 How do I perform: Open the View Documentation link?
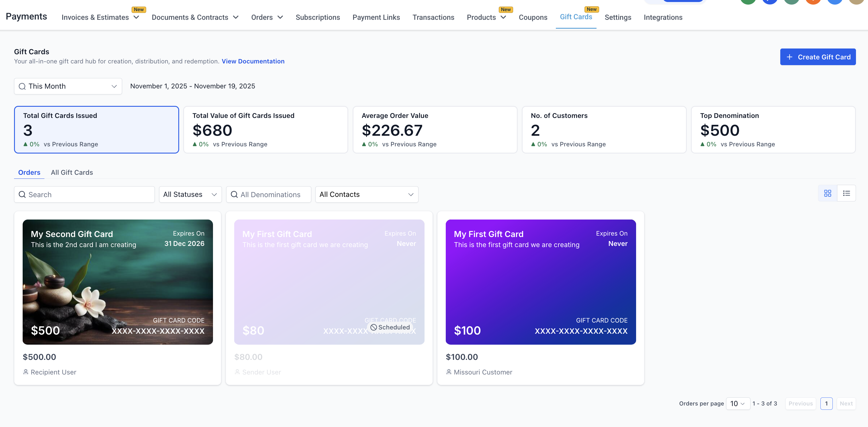tap(253, 61)
